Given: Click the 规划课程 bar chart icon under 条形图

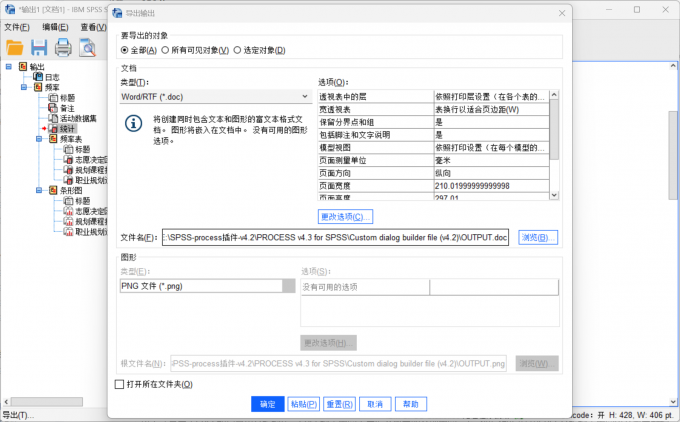Looking at the screenshot, I should point(68,221).
